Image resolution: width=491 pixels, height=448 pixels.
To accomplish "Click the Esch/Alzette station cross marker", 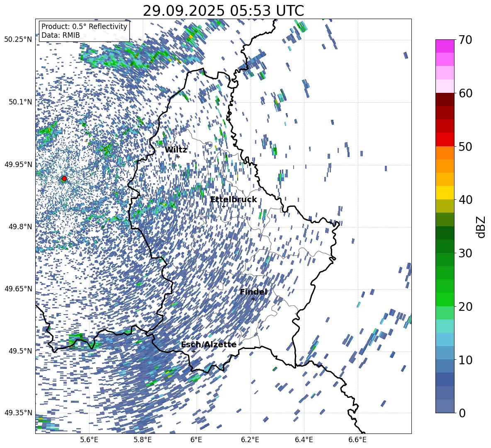I will point(194,351).
